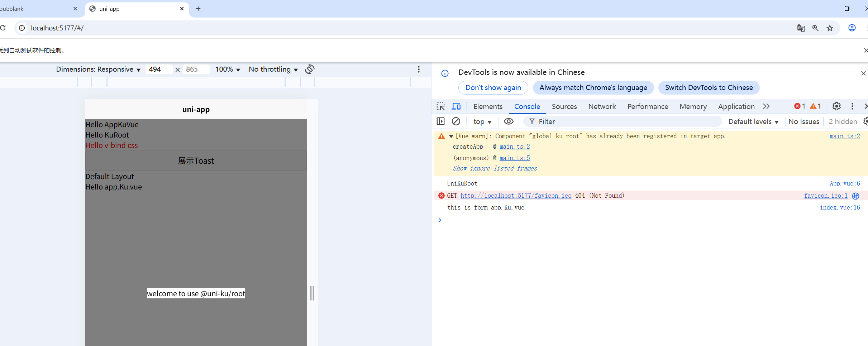Collapse the Vue warn message stack trace
The width and height of the screenshot is (868, 346).
(x=451, y=136)
